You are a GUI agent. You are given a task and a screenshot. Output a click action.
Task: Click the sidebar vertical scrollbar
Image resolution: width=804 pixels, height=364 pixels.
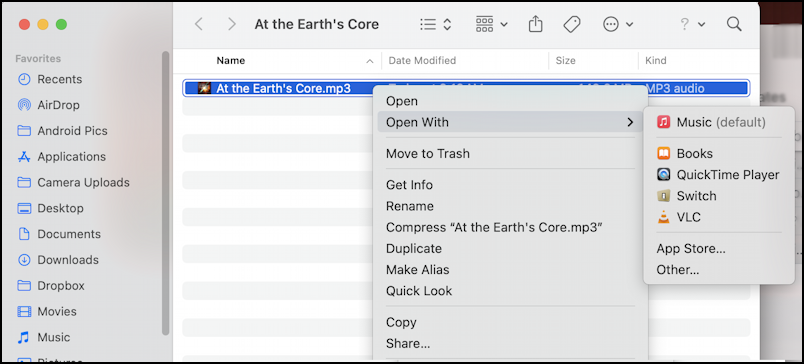(166, 193)
